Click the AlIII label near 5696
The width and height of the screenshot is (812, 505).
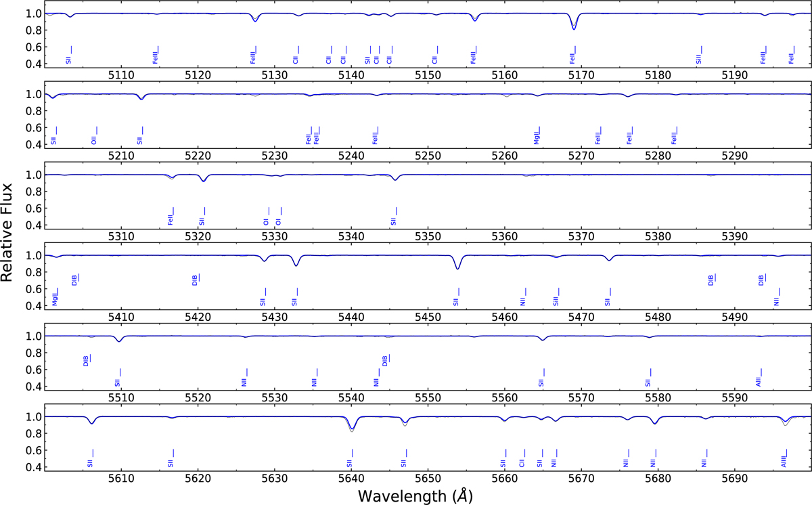784,462
